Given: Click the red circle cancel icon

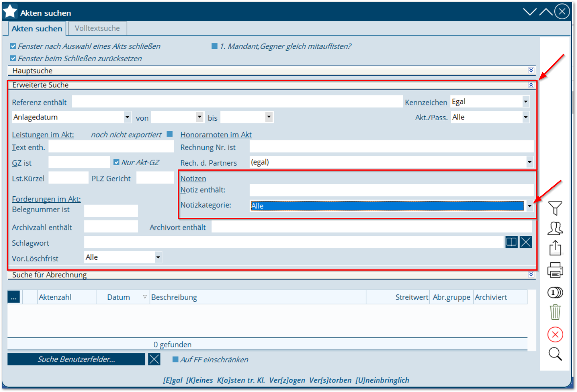Looking at the screenshot, I should (x=555, y=334).
